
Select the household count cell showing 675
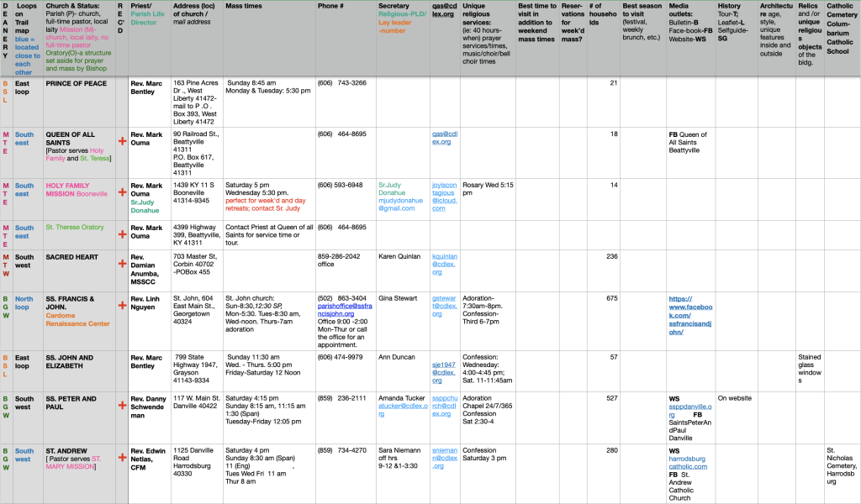597,298
